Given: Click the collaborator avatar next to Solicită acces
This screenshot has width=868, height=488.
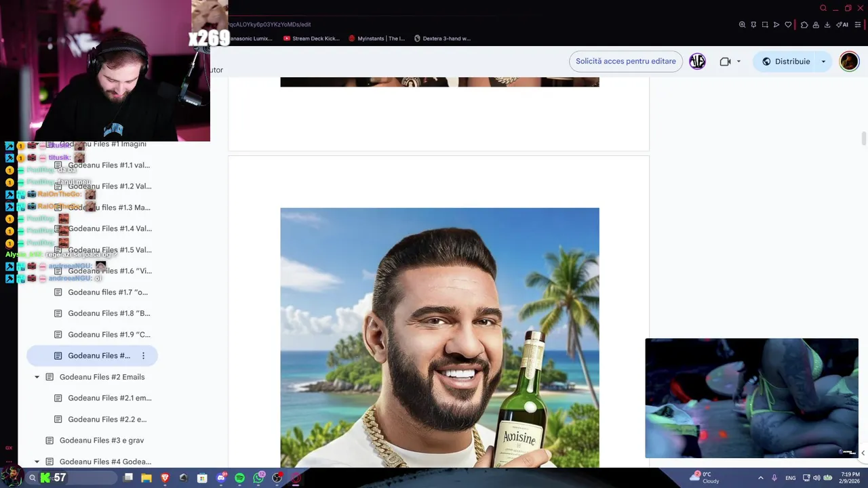Looking at the screenshot, I should 697,61.
